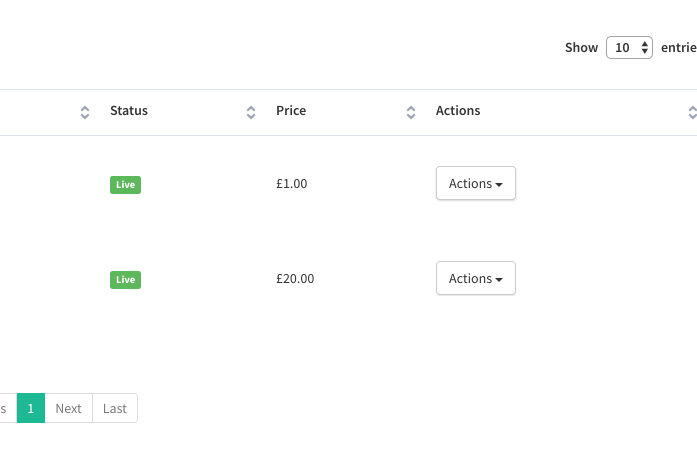This screenshot has width=697, height=453.
Task: Go to page 1 in pagination
Action: [31, 408]
